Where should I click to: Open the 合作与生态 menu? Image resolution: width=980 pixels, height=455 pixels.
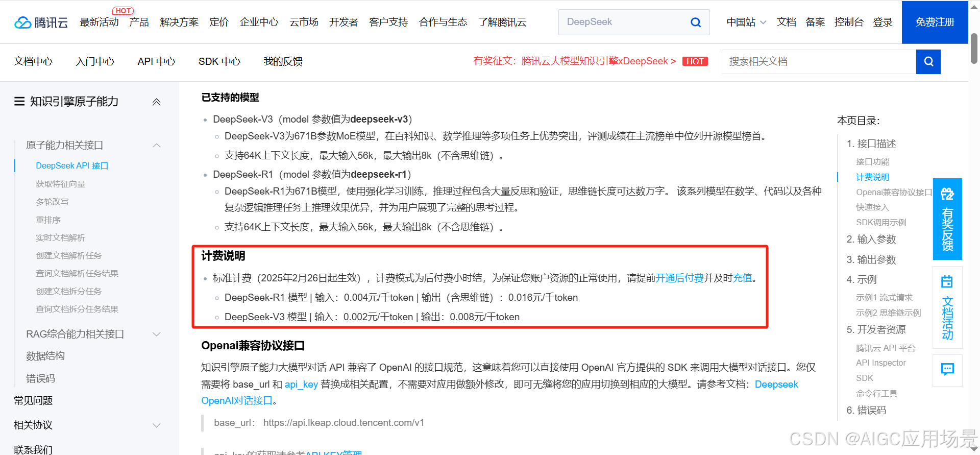click(443, 22)
